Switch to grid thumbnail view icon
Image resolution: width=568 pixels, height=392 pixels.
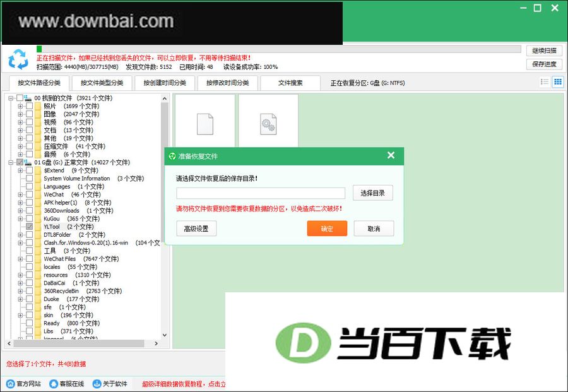558,82
